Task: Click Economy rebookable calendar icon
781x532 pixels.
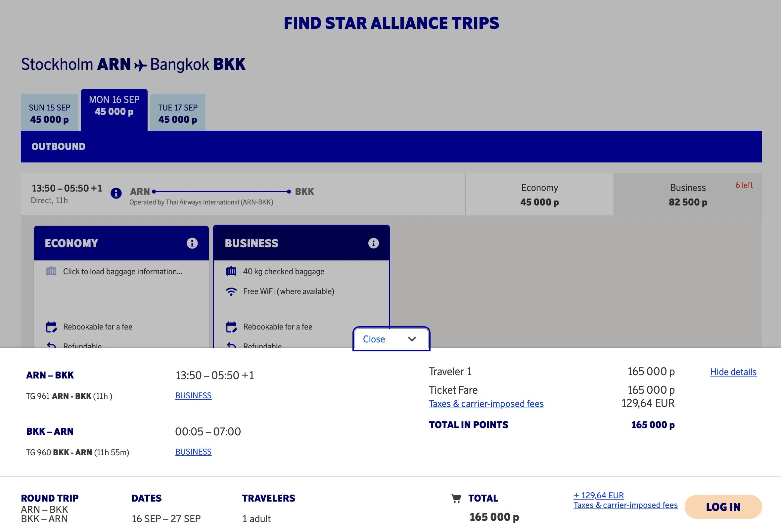Action: point(51,327)
